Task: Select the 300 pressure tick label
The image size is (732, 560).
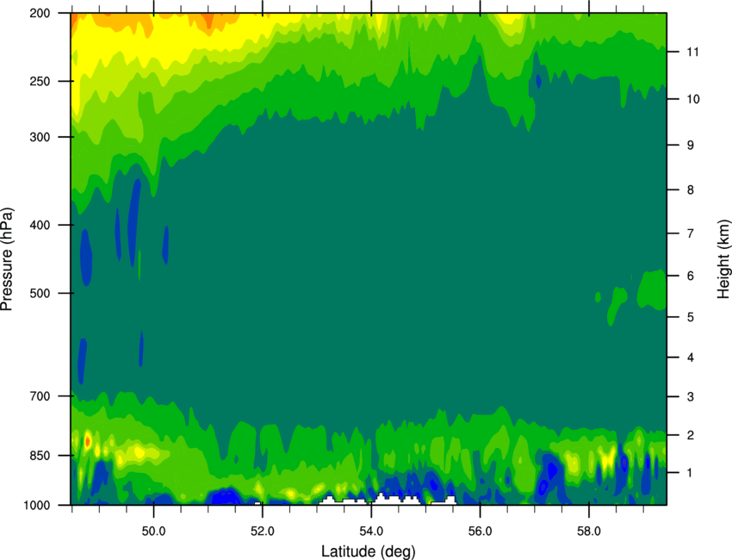Action: (x=40, y=137)
